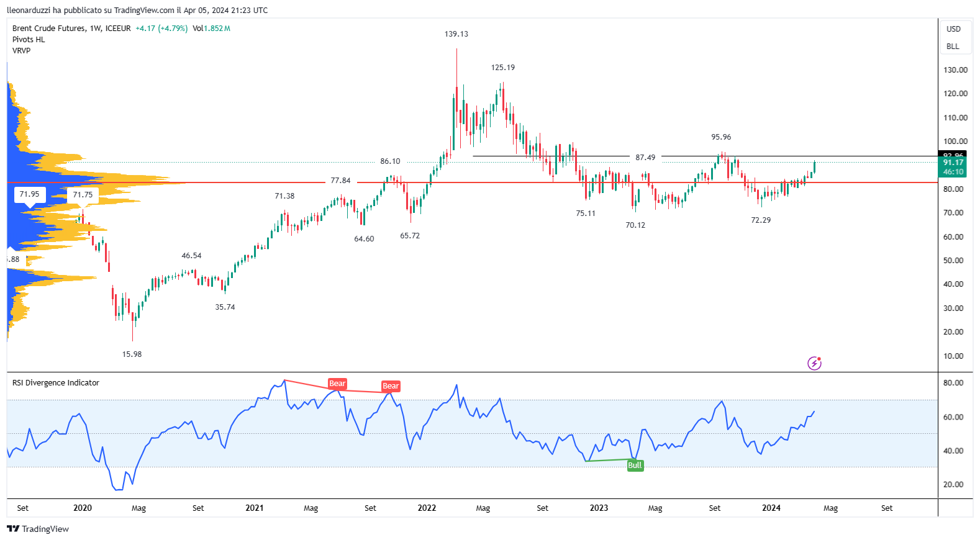Click the publication header text at top
Viewport: 980px width, 540px height.
pyautogui.click(x=137, y=11)
